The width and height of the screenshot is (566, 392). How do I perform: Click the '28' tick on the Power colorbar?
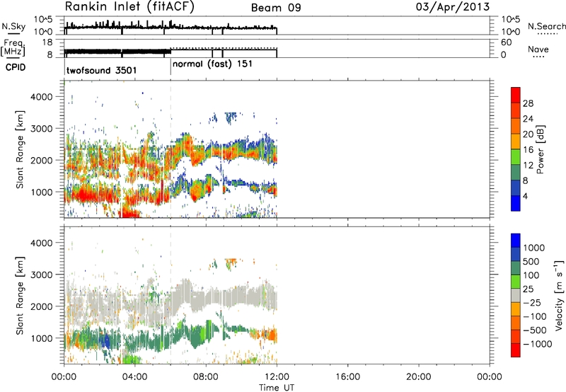click(528, 103)
